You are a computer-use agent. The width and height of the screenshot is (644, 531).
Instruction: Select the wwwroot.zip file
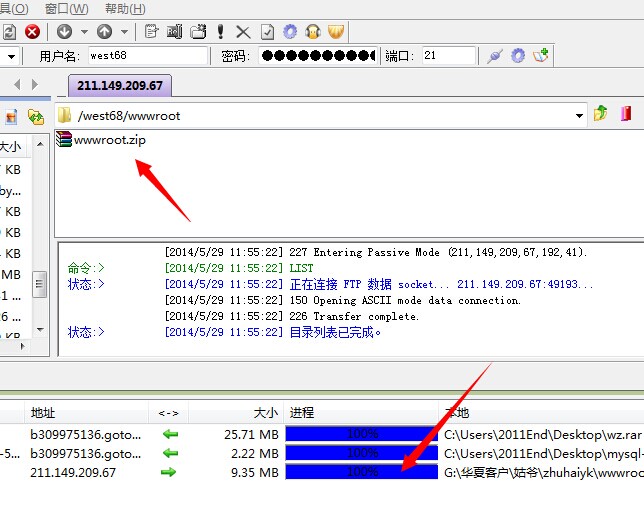(x=101, y=140)
